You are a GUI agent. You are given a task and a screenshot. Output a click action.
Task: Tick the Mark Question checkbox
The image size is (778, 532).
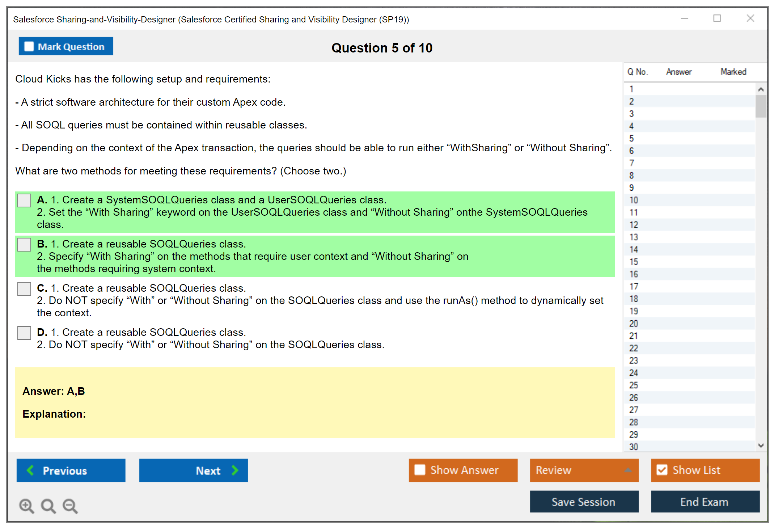pos(29,46)
